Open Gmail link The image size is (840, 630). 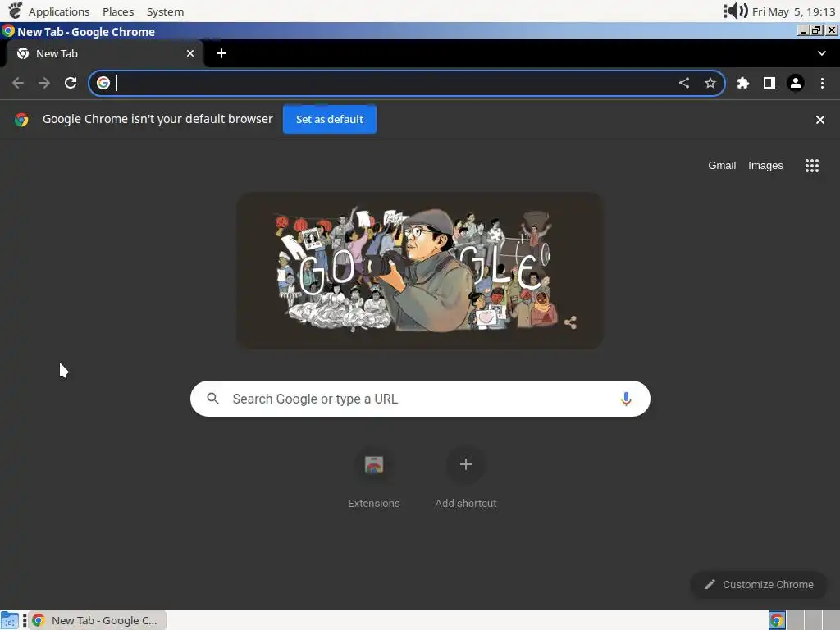(x=722, y=166)
